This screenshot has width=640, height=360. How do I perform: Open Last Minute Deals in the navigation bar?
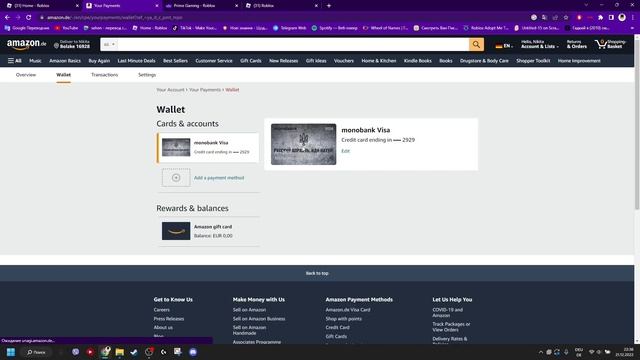pyautogui.click(x=136, y=60)
